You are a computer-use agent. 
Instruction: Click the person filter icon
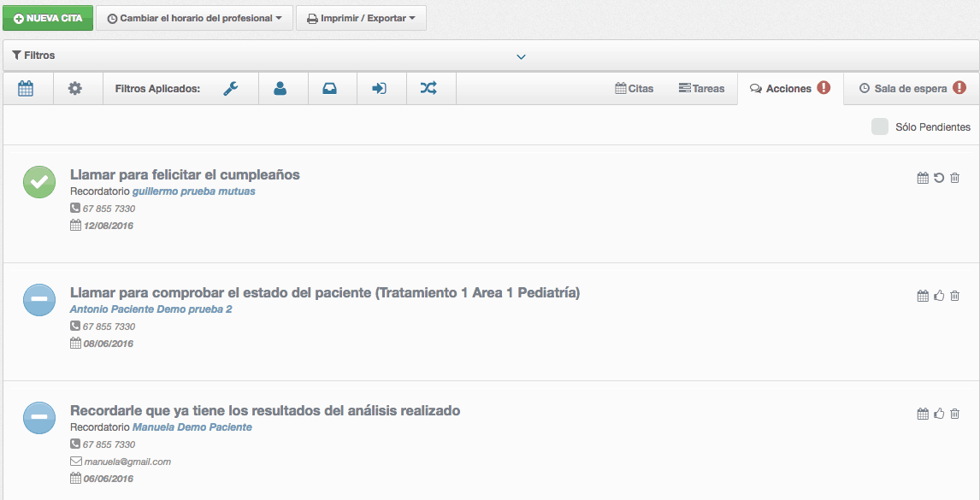280,89
